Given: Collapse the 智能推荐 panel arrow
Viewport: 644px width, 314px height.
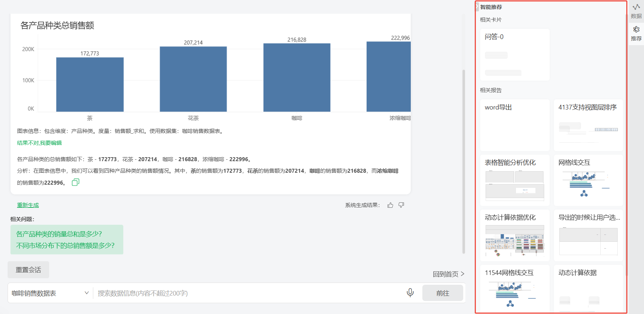Looking at the screenshot, I should [477, 7].
